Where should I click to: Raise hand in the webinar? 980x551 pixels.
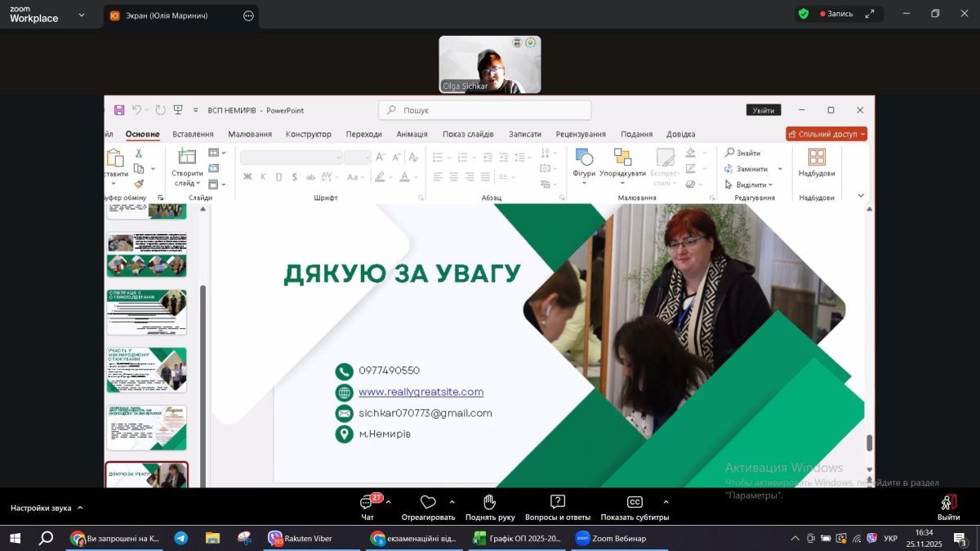490,502
